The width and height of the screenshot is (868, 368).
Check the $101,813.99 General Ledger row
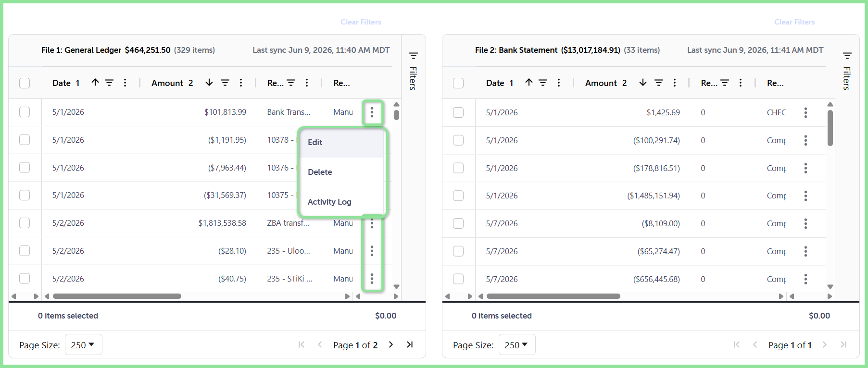[x=25, y=112]
